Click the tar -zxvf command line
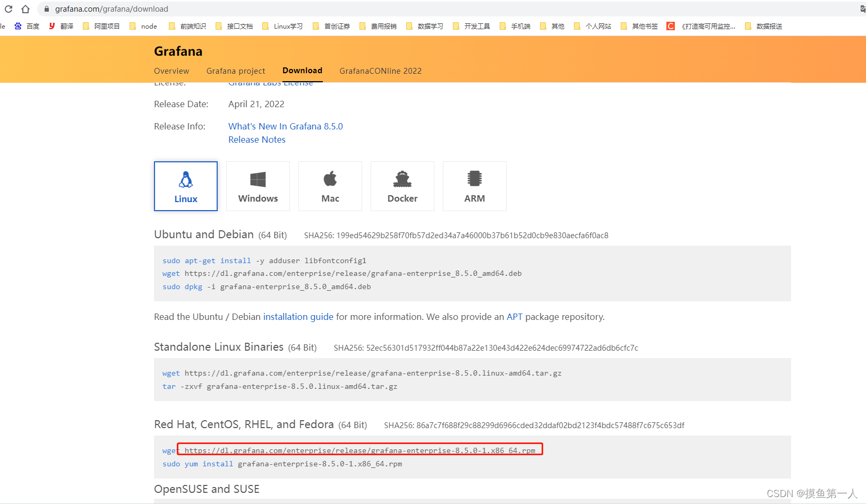 (x=280, y=386)
